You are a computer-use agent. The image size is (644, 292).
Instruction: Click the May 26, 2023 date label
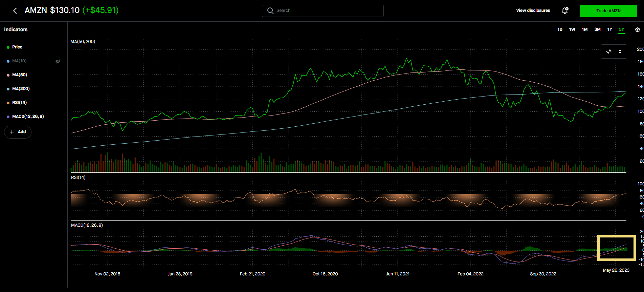(x=616, y=270)
